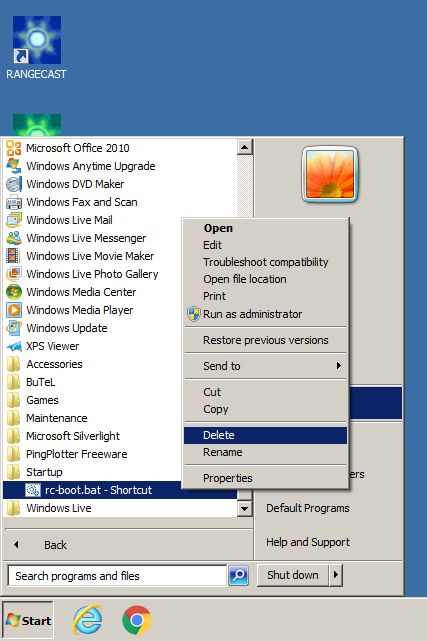Click the rc-boot.bat shortcut file icon
The height and width of the screenshot is (641, 427).
(x=33, y=490)
